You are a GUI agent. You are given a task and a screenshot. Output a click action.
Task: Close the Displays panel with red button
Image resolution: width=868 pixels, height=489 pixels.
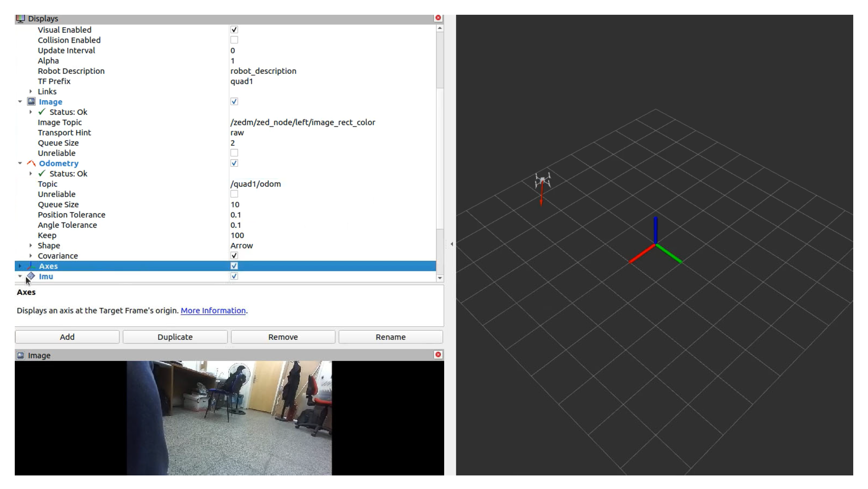tap(438, 18)
